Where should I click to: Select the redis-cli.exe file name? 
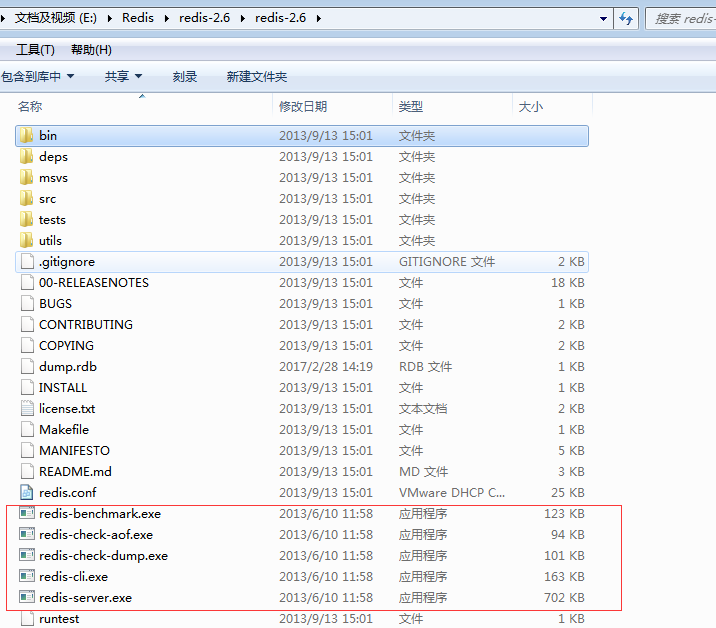click(x=74, y=576)
